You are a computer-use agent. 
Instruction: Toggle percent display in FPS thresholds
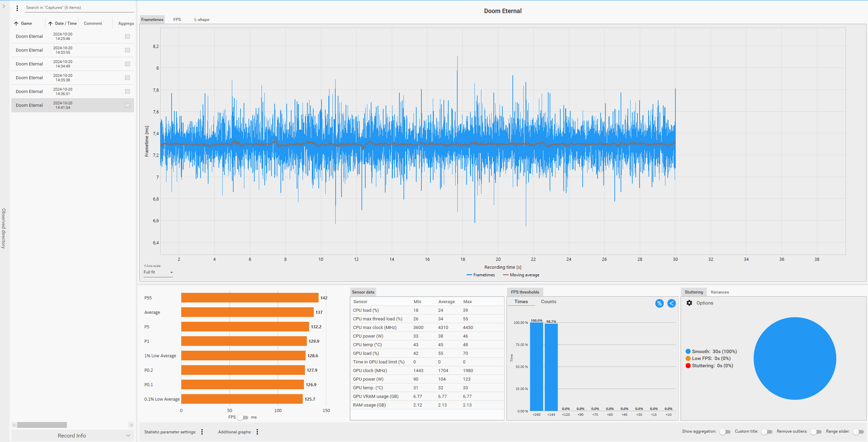coord(659,303)
